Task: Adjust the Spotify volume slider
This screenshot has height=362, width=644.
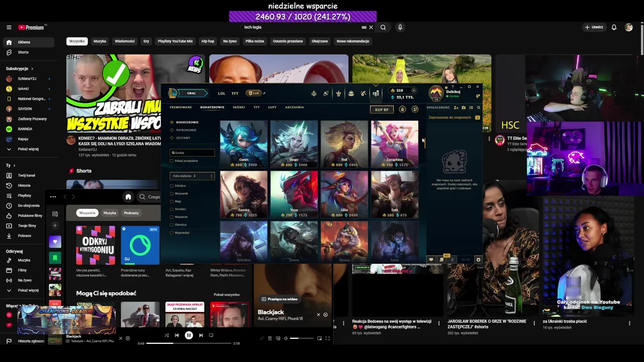Action: point(301,338)
